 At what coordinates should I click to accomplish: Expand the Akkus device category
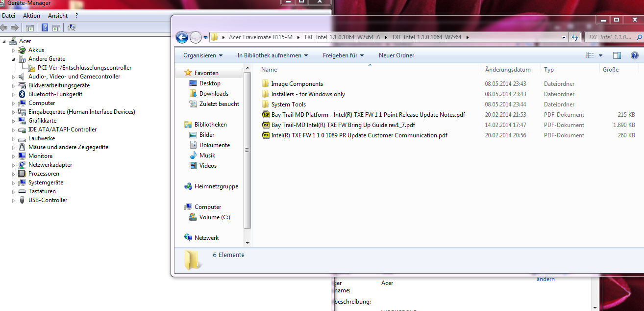(x=14, y=50)
